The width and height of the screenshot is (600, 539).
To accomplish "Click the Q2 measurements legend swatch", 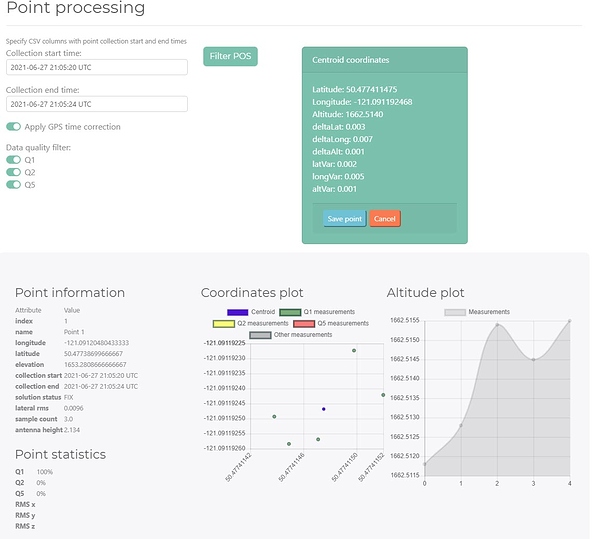I will click(223, 324).
